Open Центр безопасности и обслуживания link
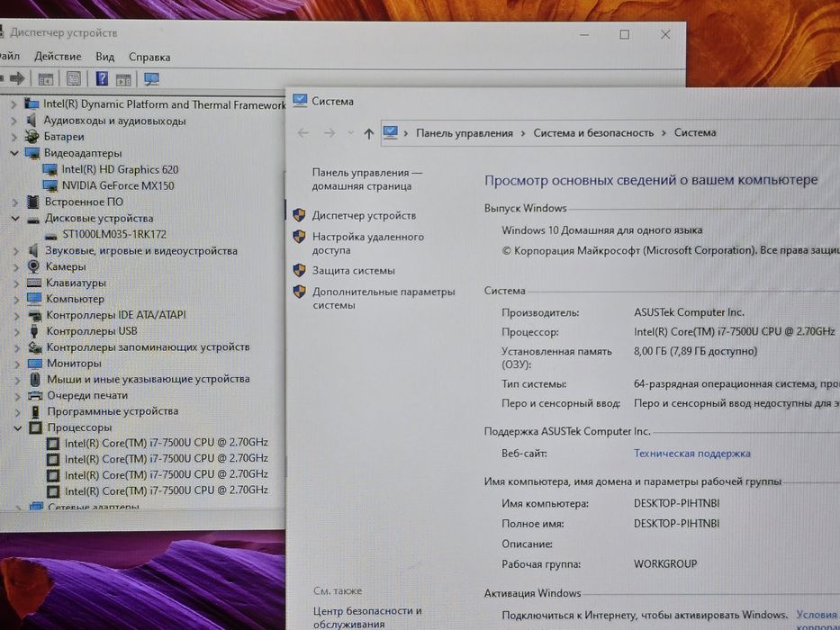The height and width of the screenshot is (630, 840). [367, 617]
